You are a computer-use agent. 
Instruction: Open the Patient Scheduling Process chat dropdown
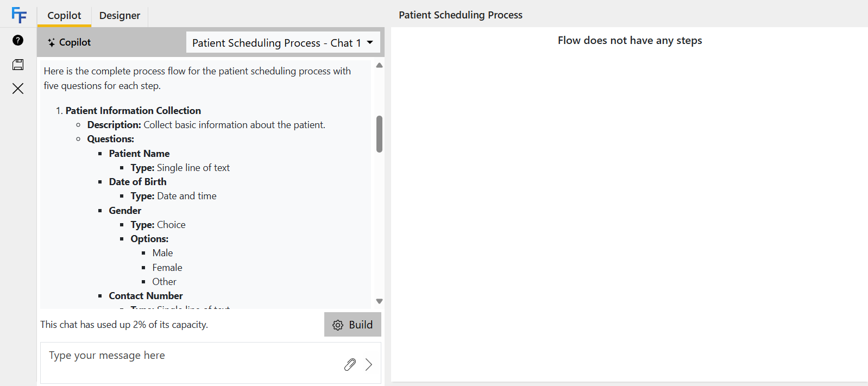pyautogui.click(x=283, y=42)
